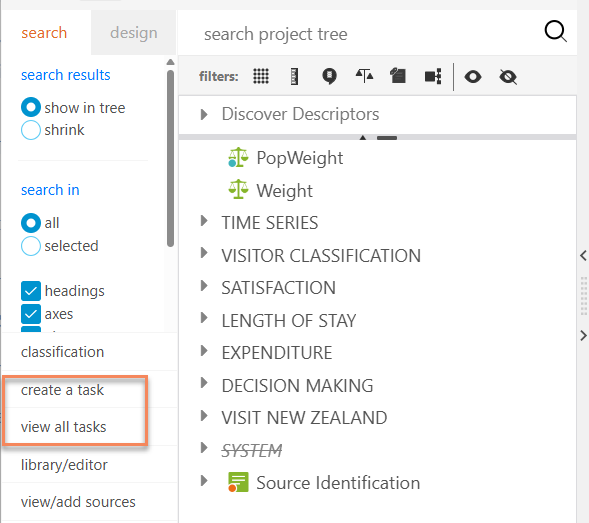Select the DECISION MAKING label
The height and width of the screenshot is (523, 589).
(298, 385)
